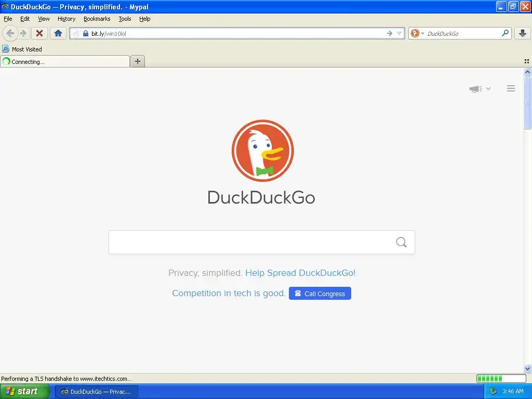
Task: Click the search magnifier in DuckDuckGo box
Action: (x=402, y=242)
